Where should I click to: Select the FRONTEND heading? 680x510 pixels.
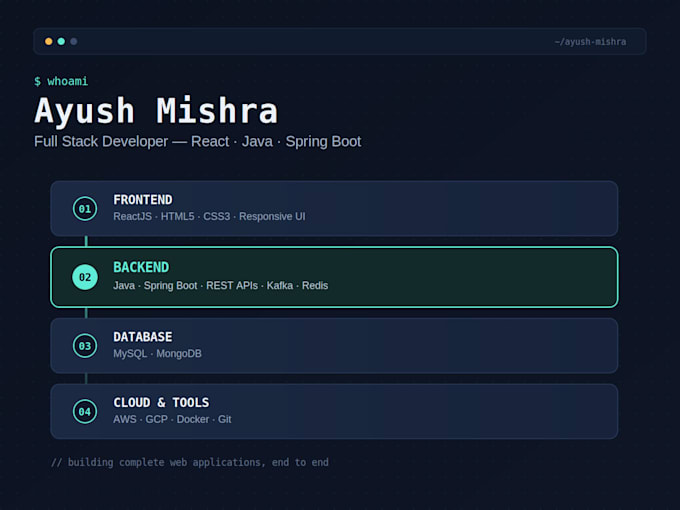pyautogui.click(x=143, y=199)
